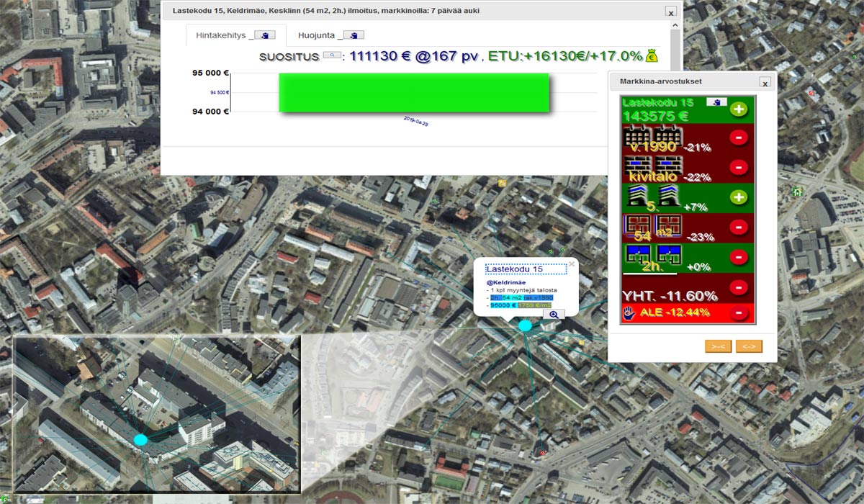Click the zoom-in magnifier in map popup

(x=554, y=314)
